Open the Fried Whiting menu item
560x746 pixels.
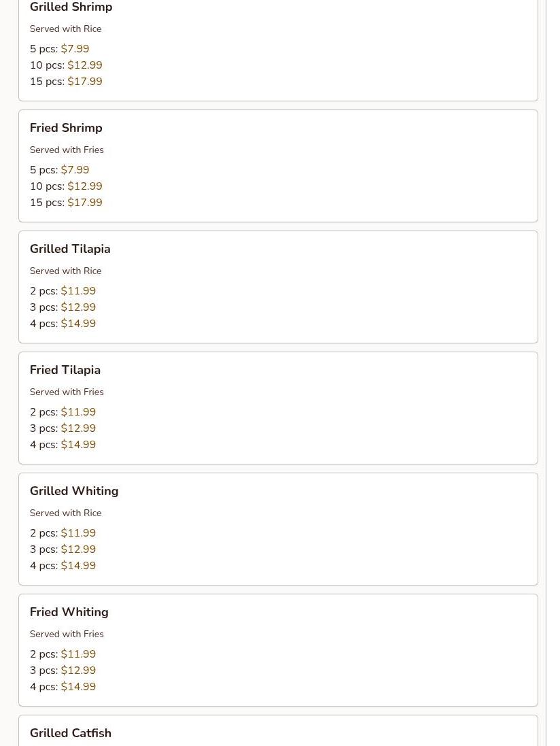278,650
